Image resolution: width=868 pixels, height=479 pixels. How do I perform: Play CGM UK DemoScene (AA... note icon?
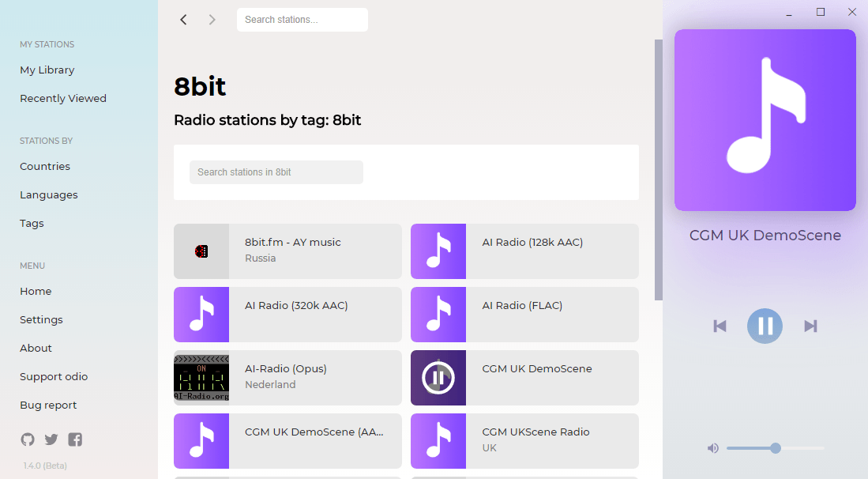[x=201, y=441]
